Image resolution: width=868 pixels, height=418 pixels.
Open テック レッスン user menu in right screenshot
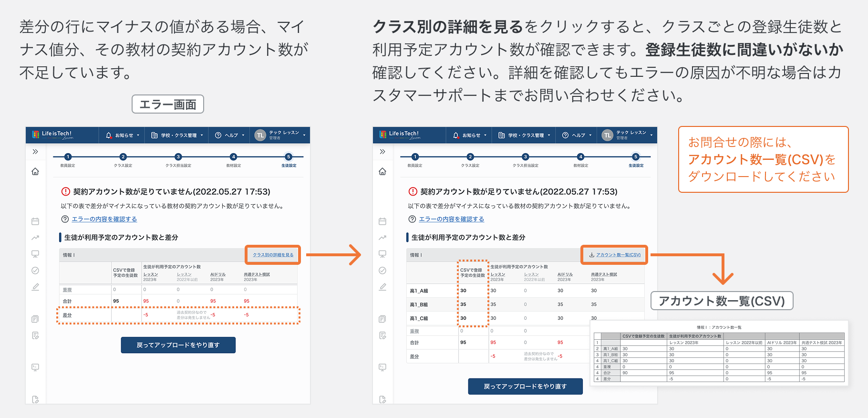click(x=627, y=135)
